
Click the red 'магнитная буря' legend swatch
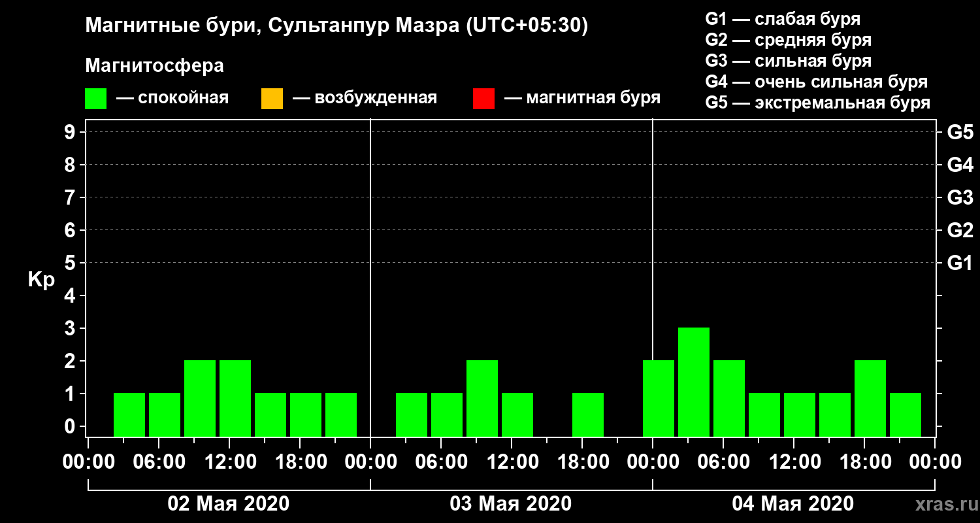point(483,99)
